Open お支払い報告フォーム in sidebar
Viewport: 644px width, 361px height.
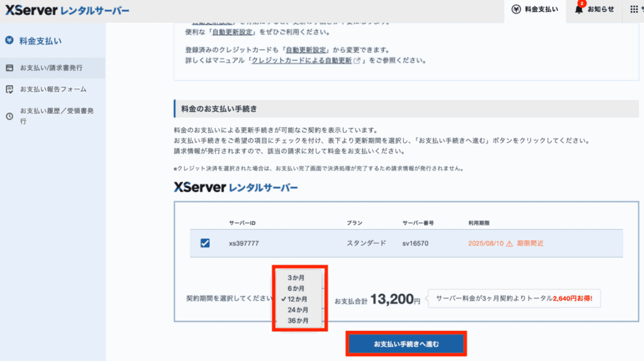tap(53, 89)
